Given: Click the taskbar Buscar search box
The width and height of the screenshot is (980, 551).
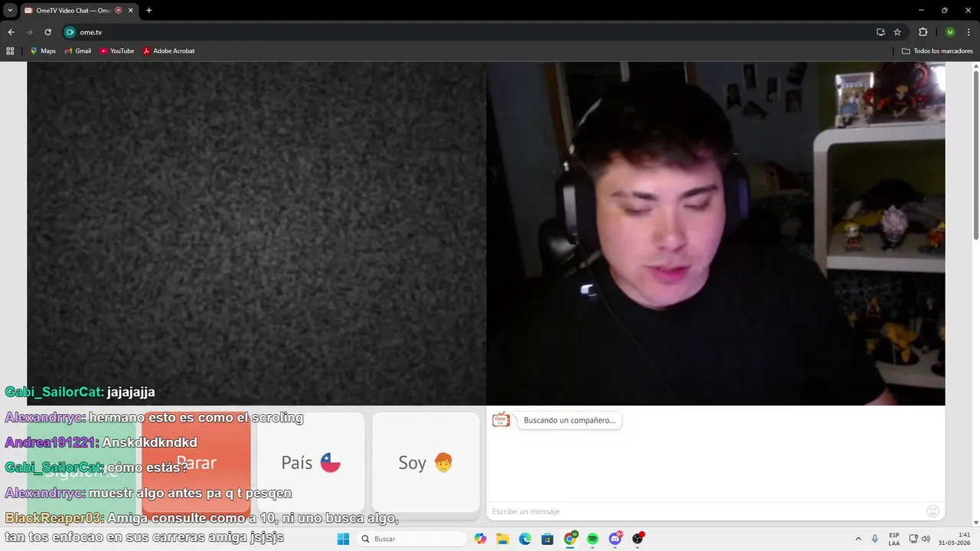Looking at the screenshot, I should pyautogui.click(x=412, y=539).
